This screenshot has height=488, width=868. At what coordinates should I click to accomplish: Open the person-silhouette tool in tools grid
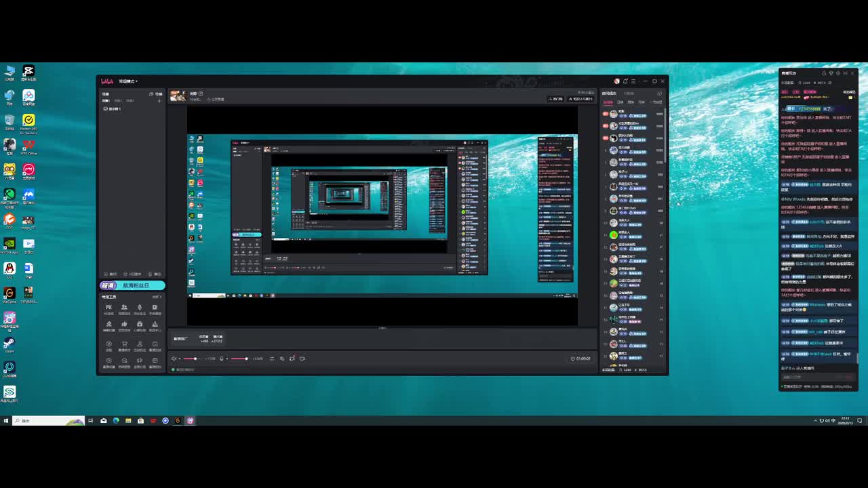(x=140, y=345)
